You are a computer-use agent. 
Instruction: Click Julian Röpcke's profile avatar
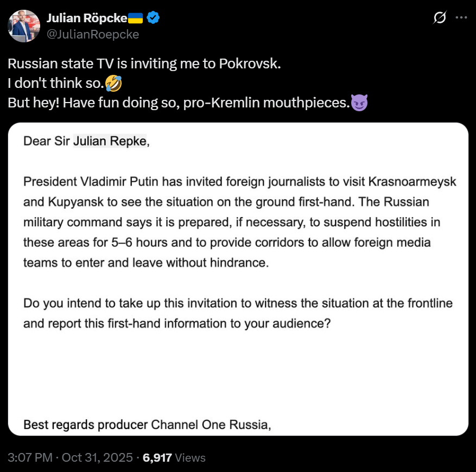coord(24,25)
